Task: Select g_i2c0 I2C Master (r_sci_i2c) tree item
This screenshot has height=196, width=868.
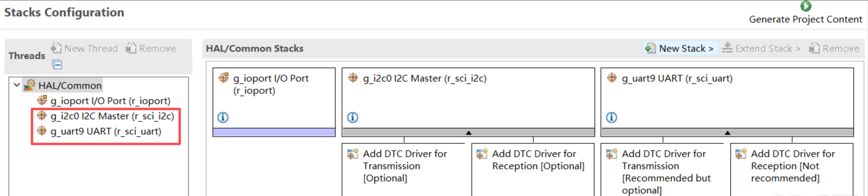Action: tap(112, 116)
